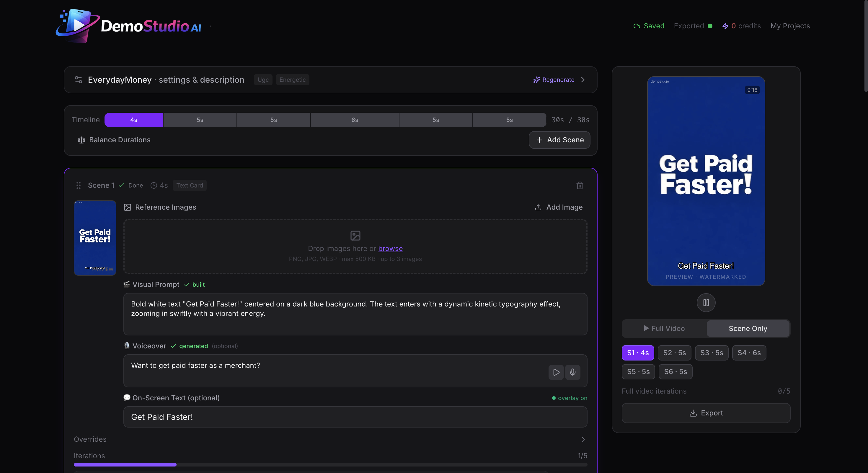Pause the video preview playback
Screen dimensions: 868x473
click(x=706, y=303)
